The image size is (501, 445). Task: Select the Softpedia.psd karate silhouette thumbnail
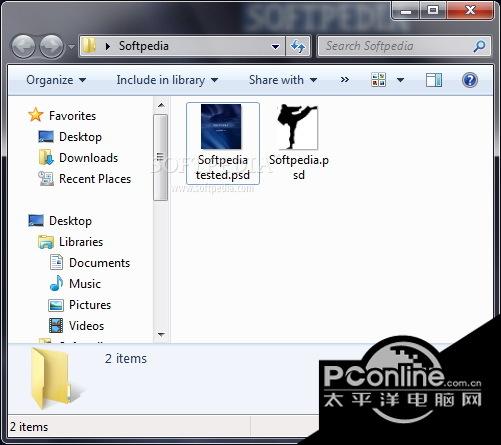pos(297,127)
